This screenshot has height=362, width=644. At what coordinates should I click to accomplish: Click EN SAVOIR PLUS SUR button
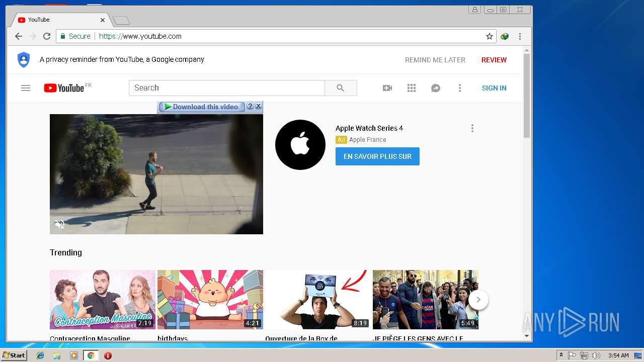(x=377, y=156)
